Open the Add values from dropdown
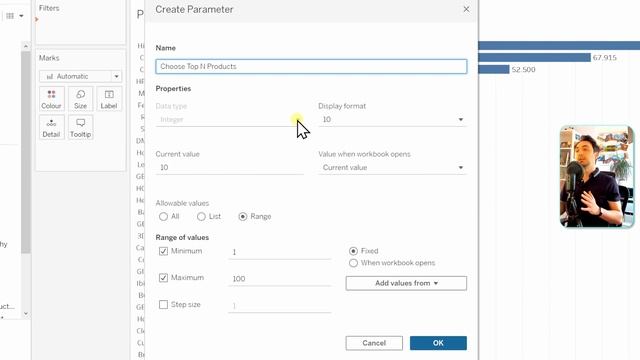The height and width of the screenshot is (360, 640). click(406, 283)
